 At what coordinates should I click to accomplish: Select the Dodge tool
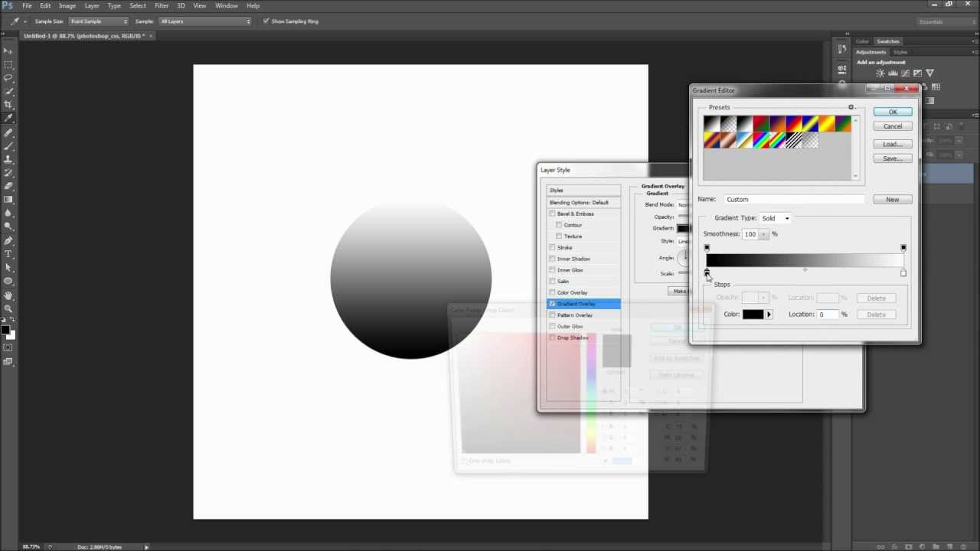pos(8,227)
